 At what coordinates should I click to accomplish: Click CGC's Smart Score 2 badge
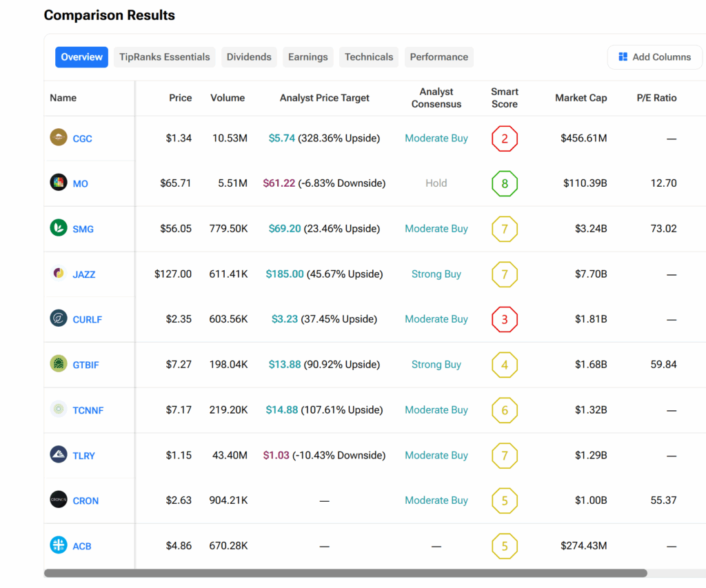coord(505,139)
